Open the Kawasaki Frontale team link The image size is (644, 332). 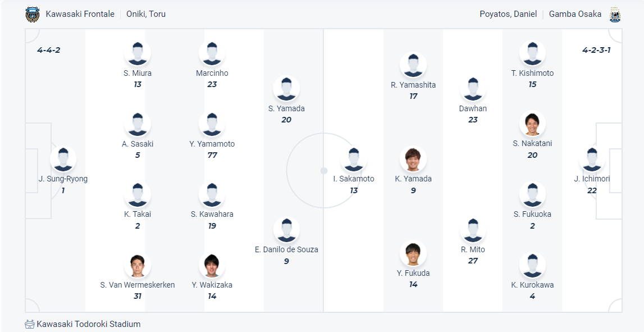coord(80,14)
